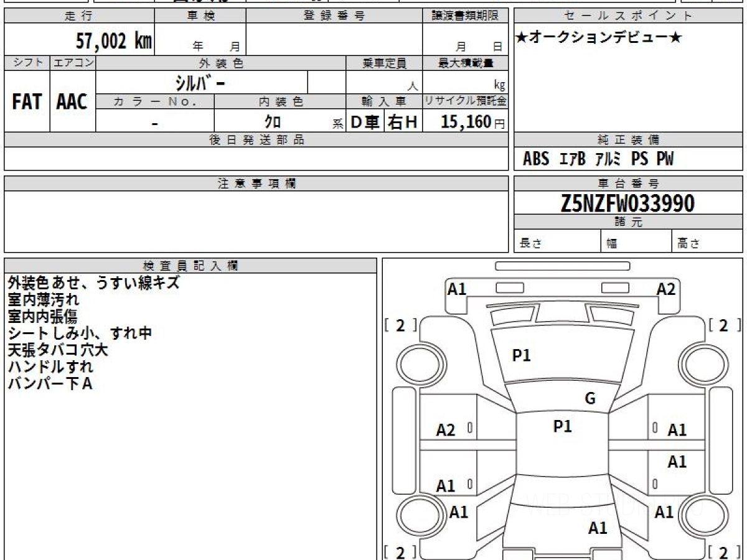Click the G mark on the windshield

coord(590,399)
